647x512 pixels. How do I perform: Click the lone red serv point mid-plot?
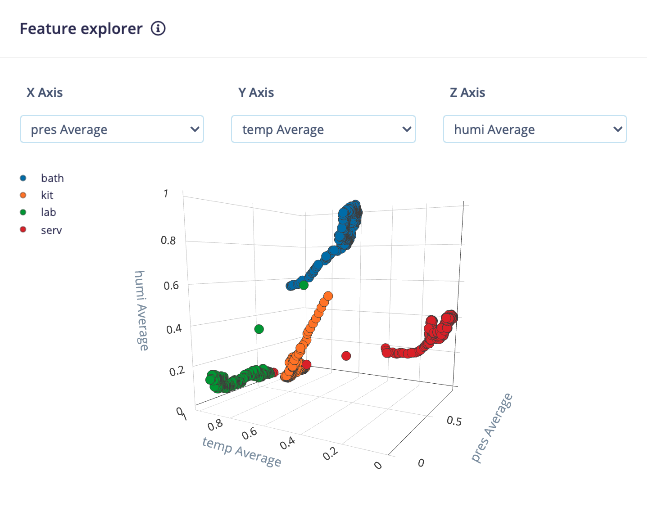[346, 356]
